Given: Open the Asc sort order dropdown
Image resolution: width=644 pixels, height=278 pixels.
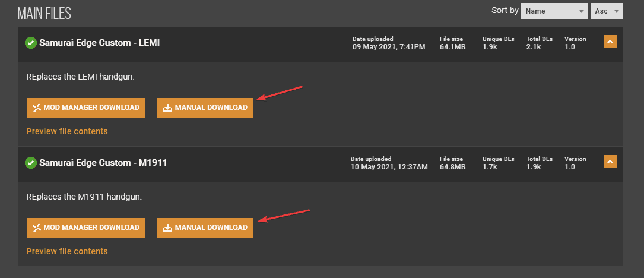Looking at the screenshot, I should click(607, 11).
